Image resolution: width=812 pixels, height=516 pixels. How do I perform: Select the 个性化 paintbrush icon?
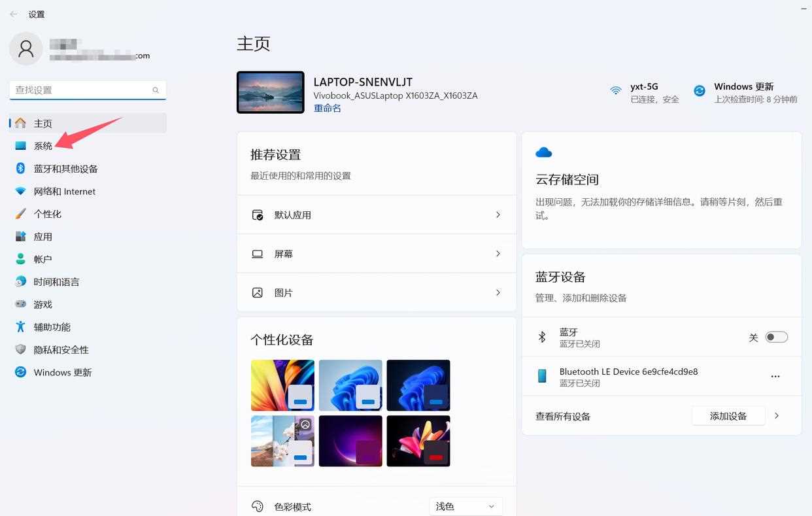(20, 214)
